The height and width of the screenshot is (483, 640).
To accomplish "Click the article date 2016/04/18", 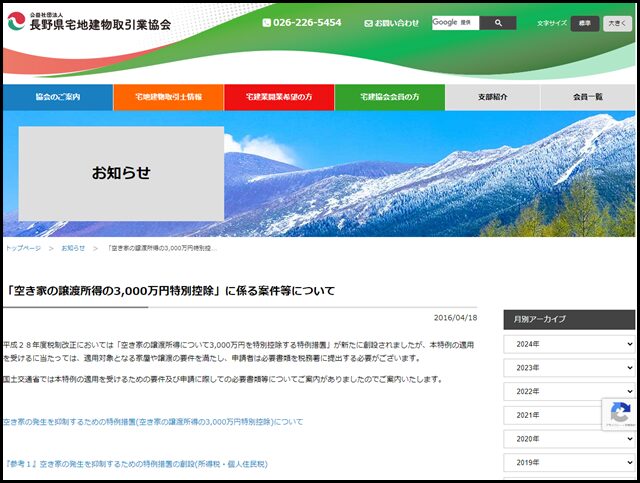I will tap(455, 318).
